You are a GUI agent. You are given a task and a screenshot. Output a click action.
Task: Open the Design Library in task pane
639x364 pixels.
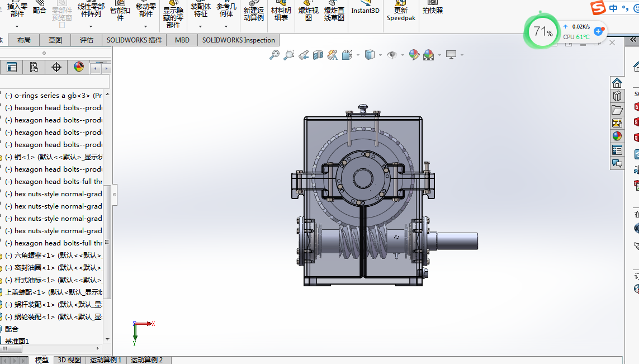(617, 96)
